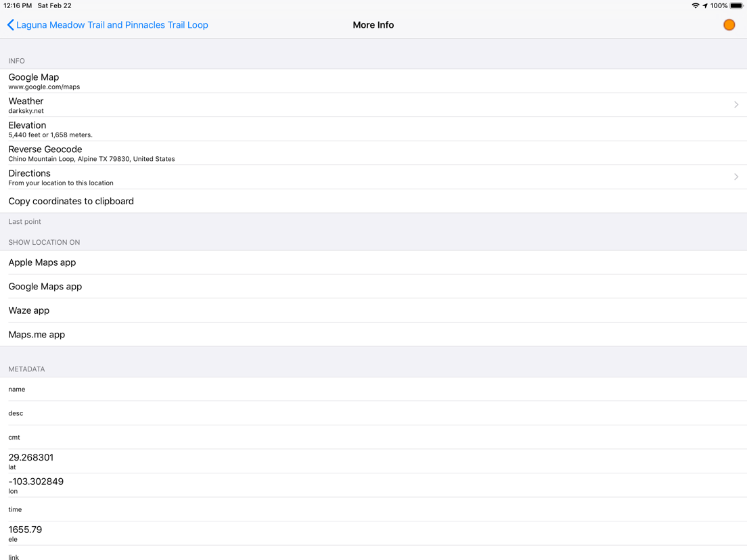Open Directions from your location
Screen dimensions: 747x560
373,177
